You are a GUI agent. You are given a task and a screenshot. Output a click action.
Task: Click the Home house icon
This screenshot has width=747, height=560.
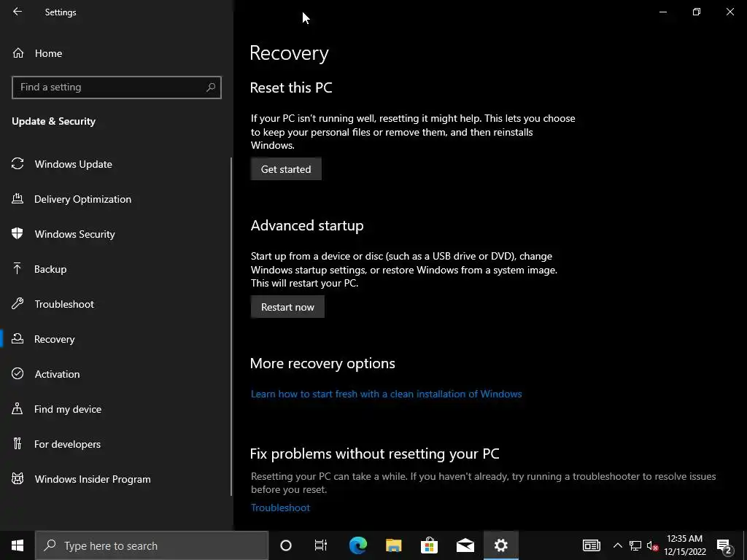pyautogui.click(x=18, y=53)
